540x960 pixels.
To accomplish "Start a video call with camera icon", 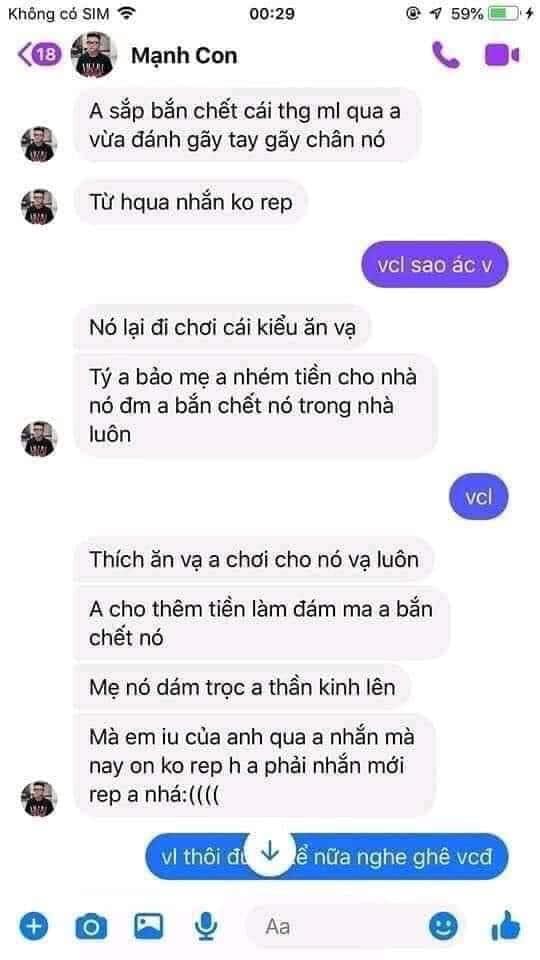I will (x=502, y=55).
